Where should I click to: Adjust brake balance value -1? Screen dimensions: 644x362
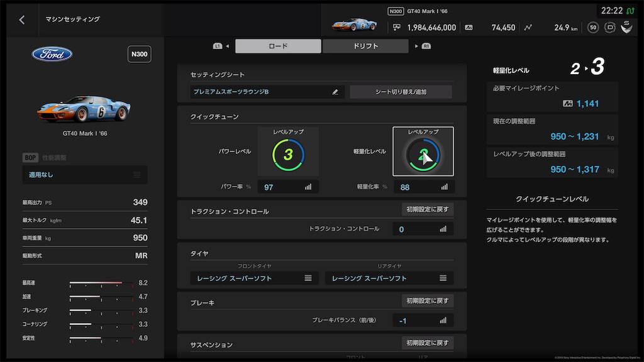coord(423,321)
